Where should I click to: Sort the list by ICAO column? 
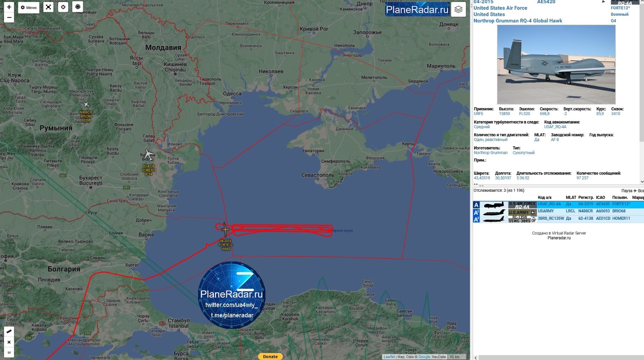[600, 197]
